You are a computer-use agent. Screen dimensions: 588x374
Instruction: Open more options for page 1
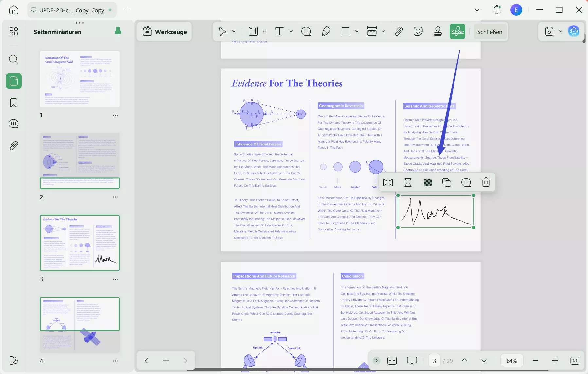click(x=116, y=115)
